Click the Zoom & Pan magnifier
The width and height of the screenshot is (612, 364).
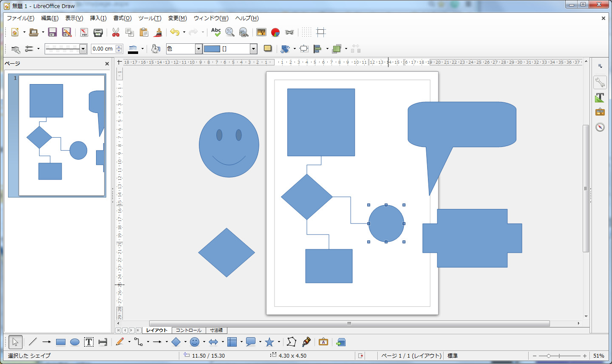tap(230, 32)
